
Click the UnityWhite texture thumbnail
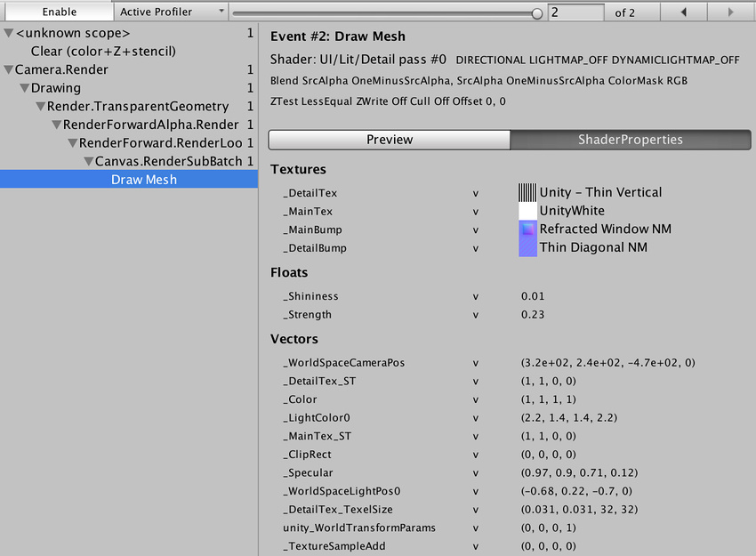coord(527,211)
